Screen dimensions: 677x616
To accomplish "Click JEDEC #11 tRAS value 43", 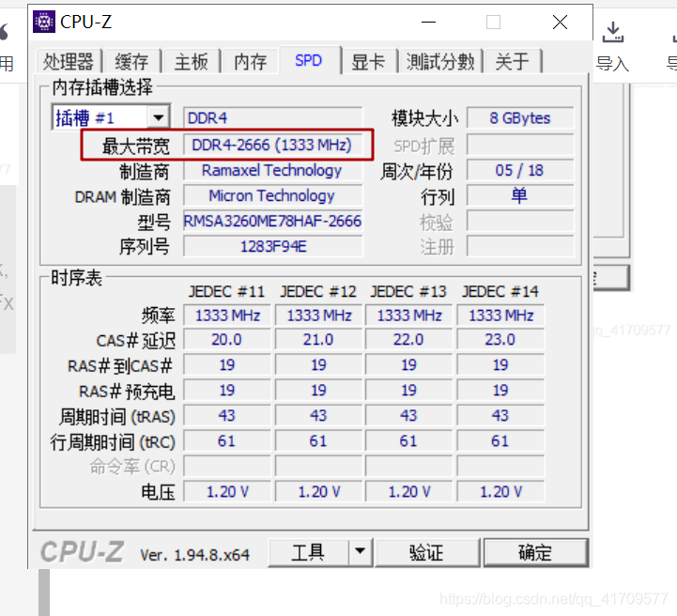I will click(x=227, y=416).
